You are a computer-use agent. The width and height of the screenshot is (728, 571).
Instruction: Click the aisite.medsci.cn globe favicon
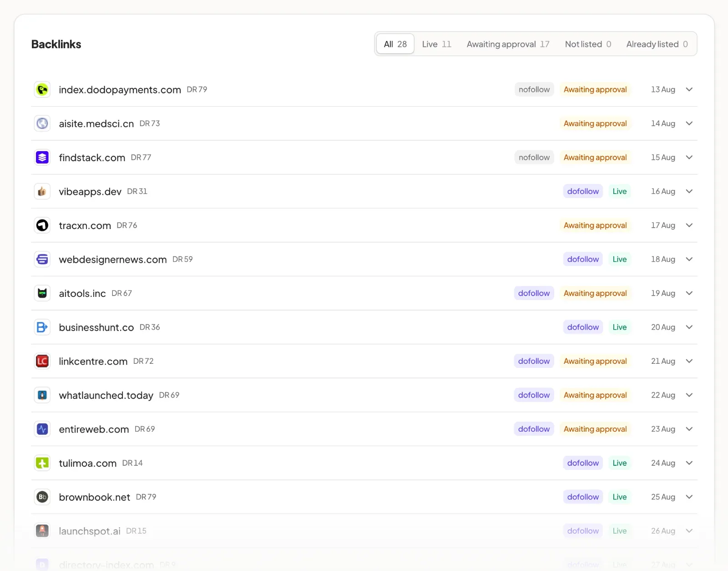click(x=42, y=123)
